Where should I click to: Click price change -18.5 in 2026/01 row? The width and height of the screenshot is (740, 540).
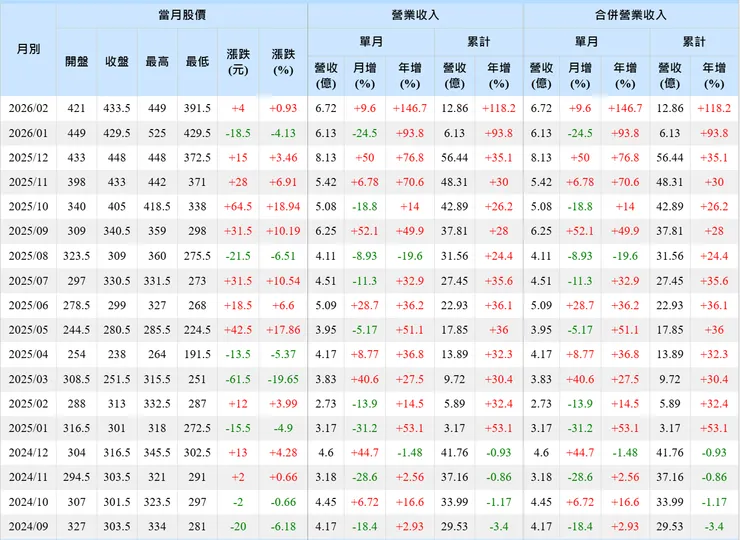click(238, 133)
